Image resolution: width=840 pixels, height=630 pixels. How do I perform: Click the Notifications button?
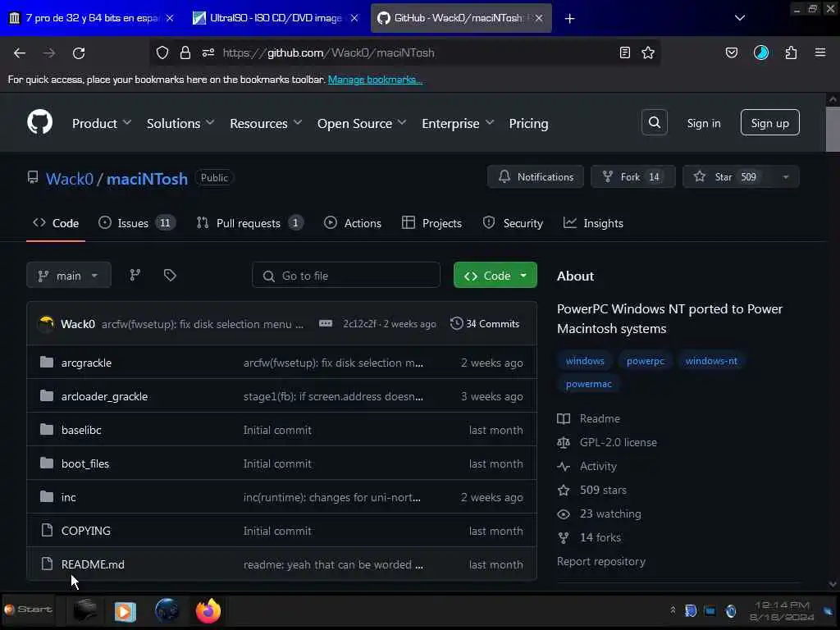pyautogui.click(x=536, y=177)
